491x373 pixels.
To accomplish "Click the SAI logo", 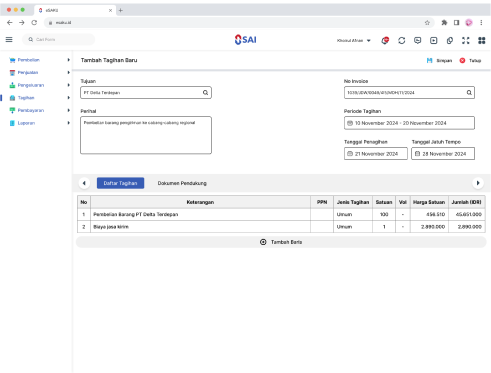I will pos(246,40).
